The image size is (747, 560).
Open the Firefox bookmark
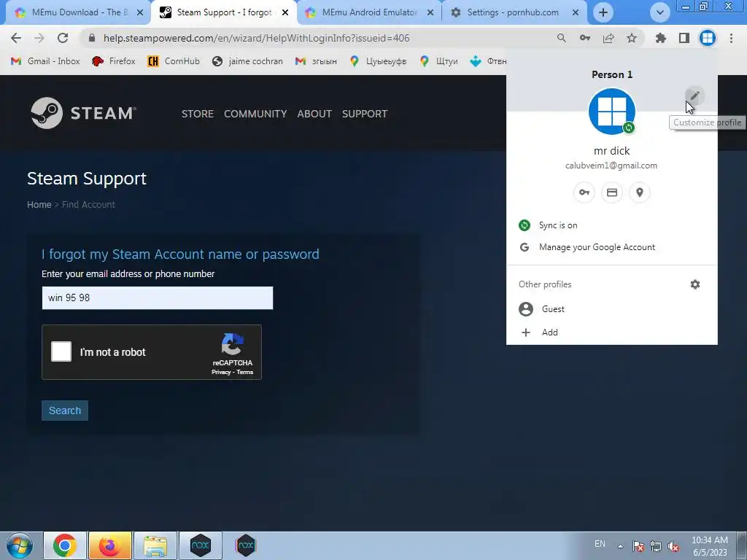click(113, 61)
